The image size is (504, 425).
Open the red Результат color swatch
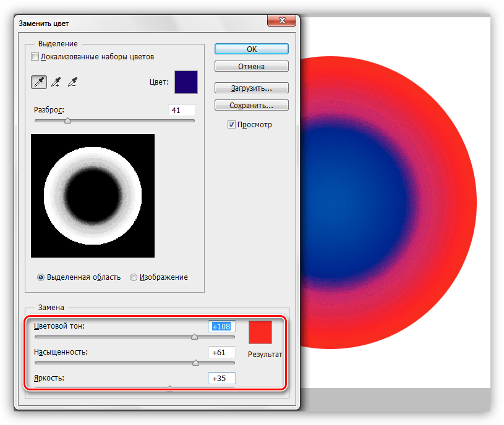tap(260, 332)
